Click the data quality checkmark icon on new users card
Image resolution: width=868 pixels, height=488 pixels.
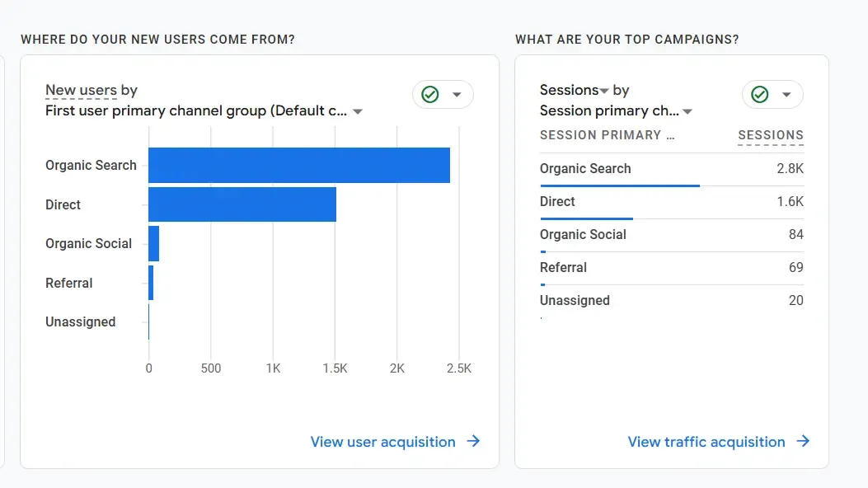(429, 94)
